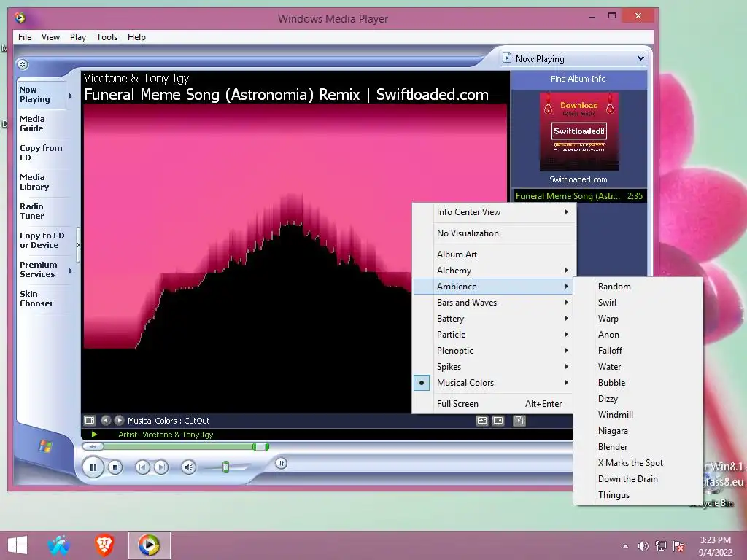747x560 pixels.
Task: Click the Windows Media Player title icon
Action: [20, 18]
